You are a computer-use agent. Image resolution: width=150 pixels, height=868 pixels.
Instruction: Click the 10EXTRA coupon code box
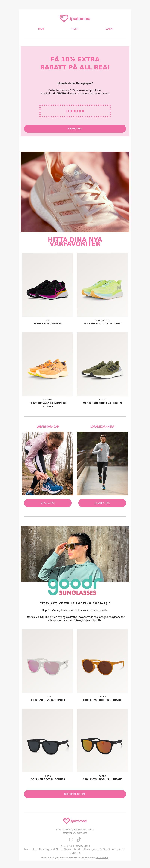[75, 111]
